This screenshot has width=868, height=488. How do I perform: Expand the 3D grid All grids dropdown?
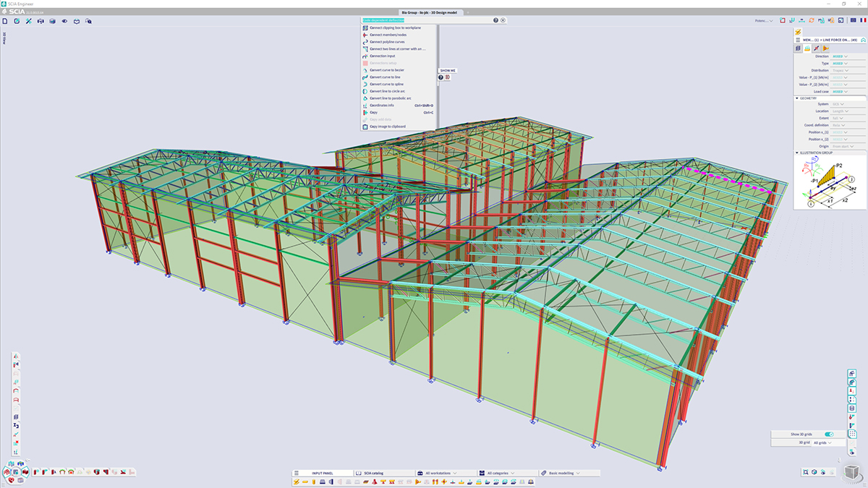click(824, 442)
